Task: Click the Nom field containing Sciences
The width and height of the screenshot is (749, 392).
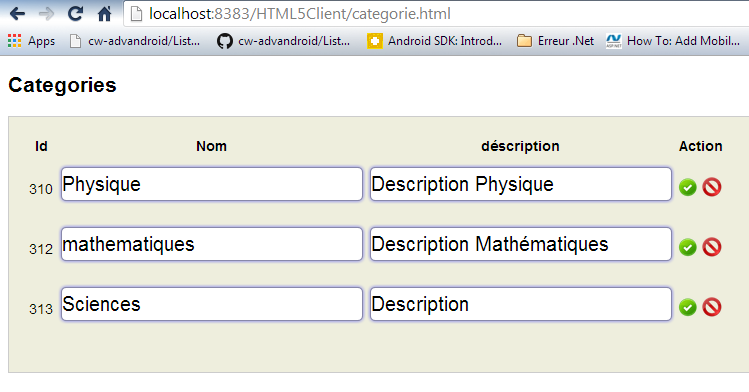Action: tap(212, 304)
